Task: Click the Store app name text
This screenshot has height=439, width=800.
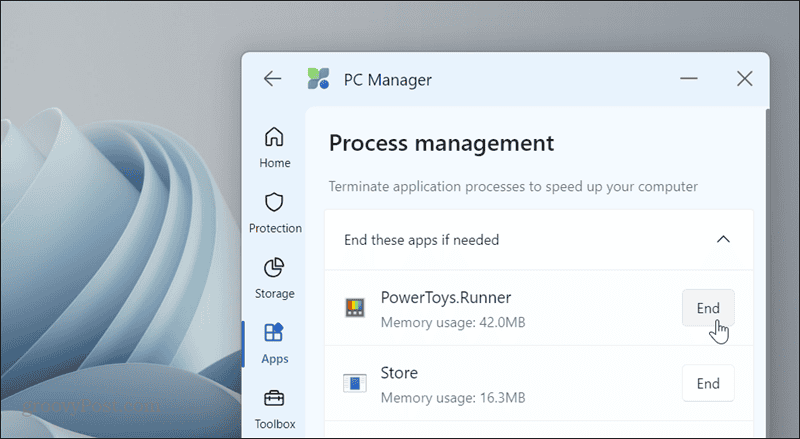Action: [399, 373]
